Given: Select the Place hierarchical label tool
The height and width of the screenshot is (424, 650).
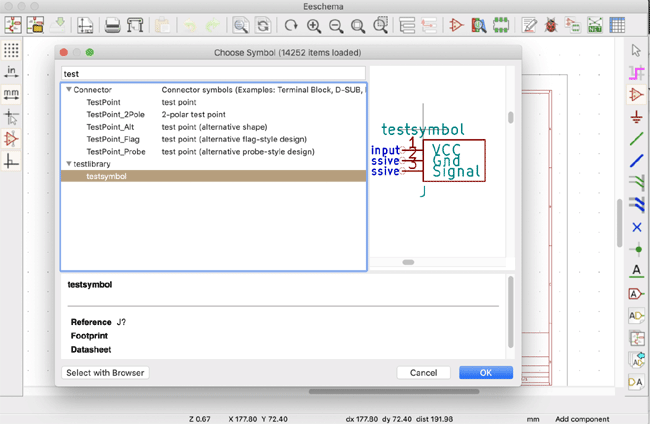Looking at the screenshot, I should tap(636, 316).
